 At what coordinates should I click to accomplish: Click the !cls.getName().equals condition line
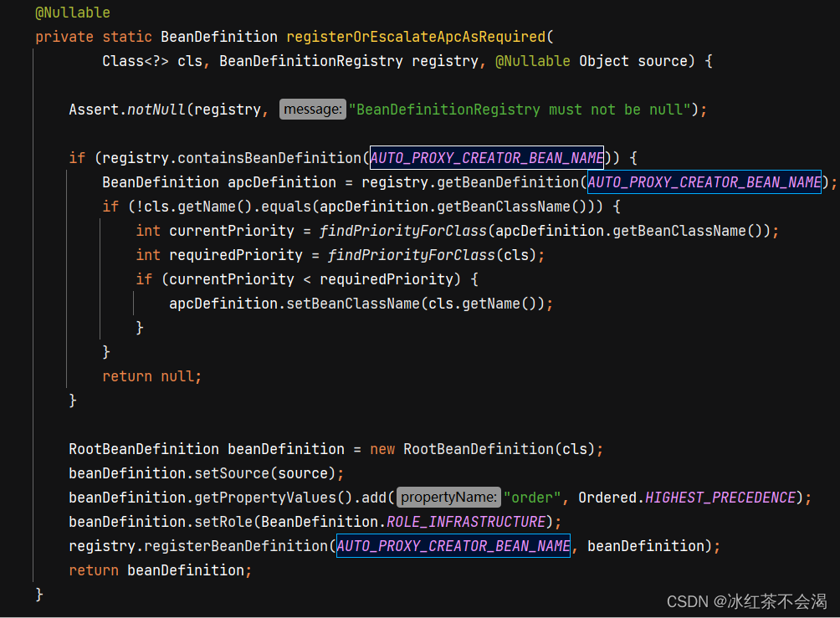(x=361, y=207)
